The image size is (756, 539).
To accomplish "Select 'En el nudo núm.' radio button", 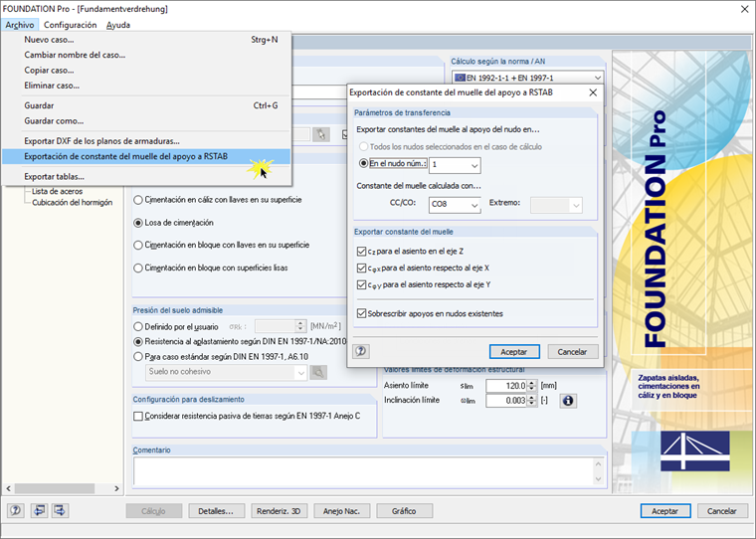I will click(x=364, y=163).
